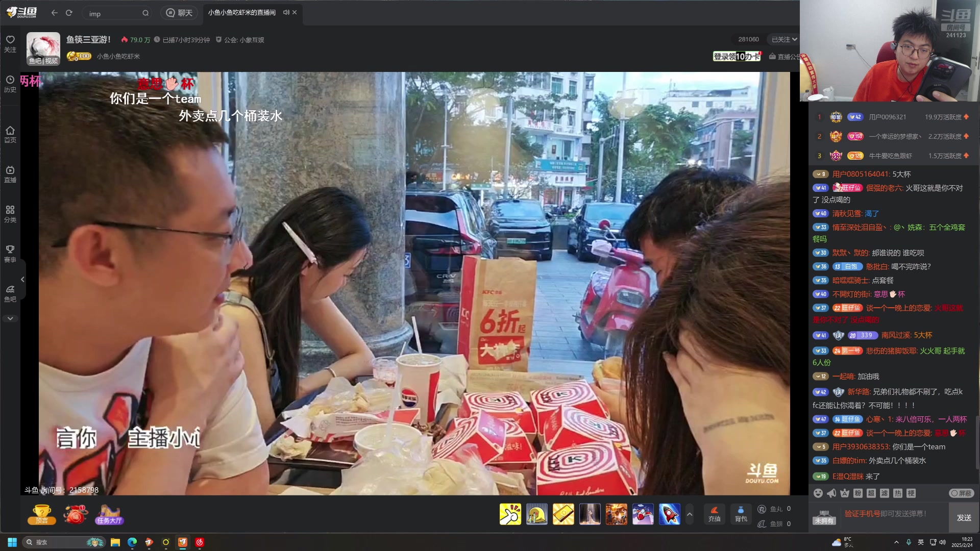Open the 充值 recharge icon
The image size is (980, 551).
(714, 514)
